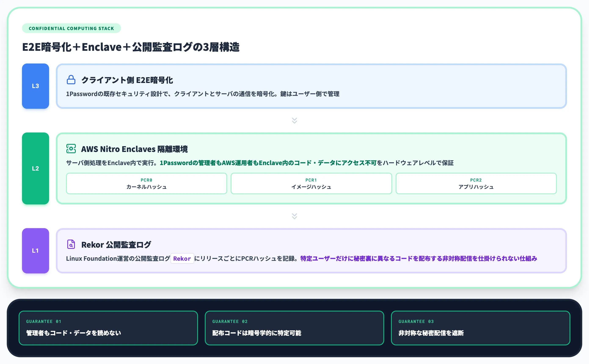Select the GUARANTEE 03 card
The width and height of the screenshot is (589, 364).
click(x=480, y=328)
